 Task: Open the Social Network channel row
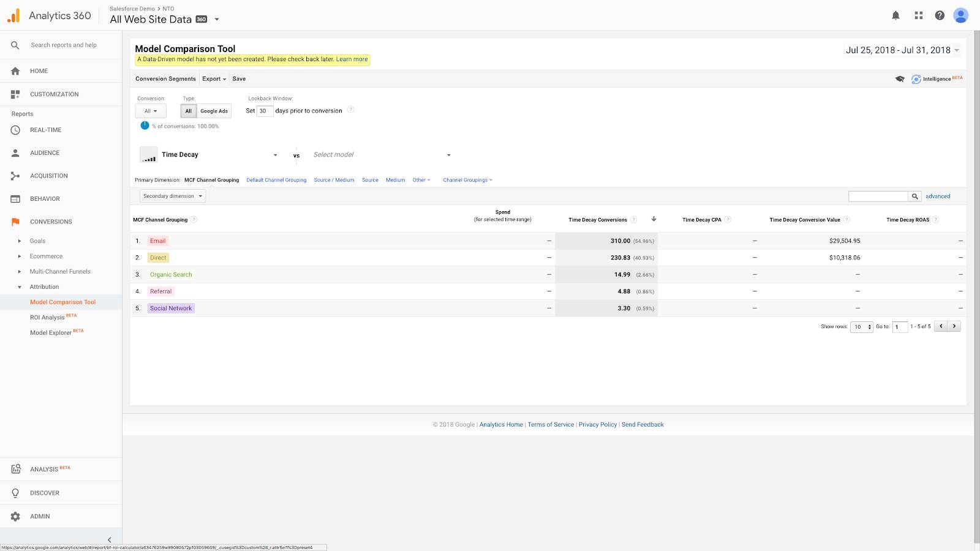(x=171, y=309)
